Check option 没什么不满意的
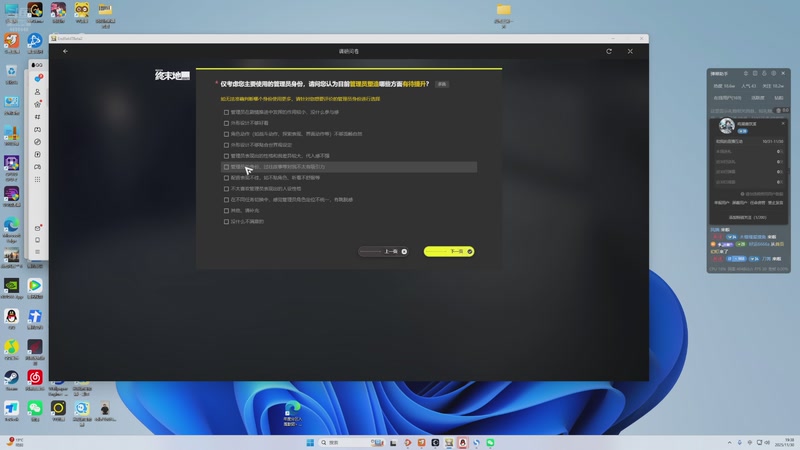Viewport: 800px width, 450px height. pyautogui.click(x=226, y=222)
